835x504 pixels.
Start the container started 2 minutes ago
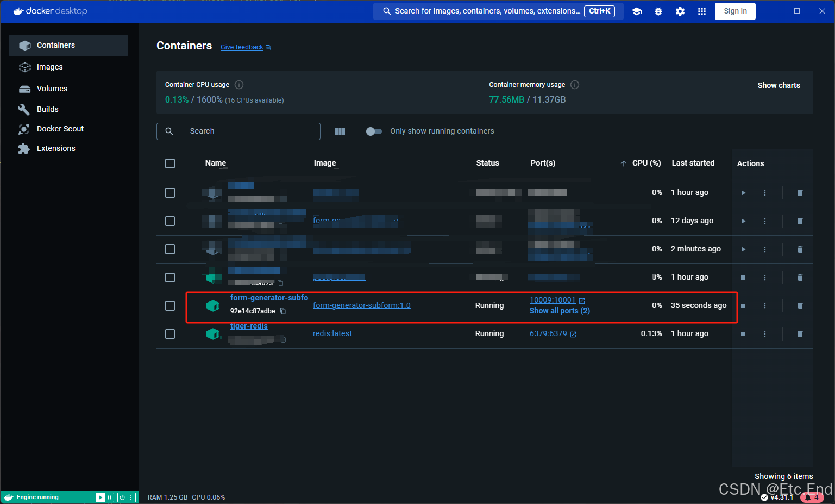[x=743, y=249]
